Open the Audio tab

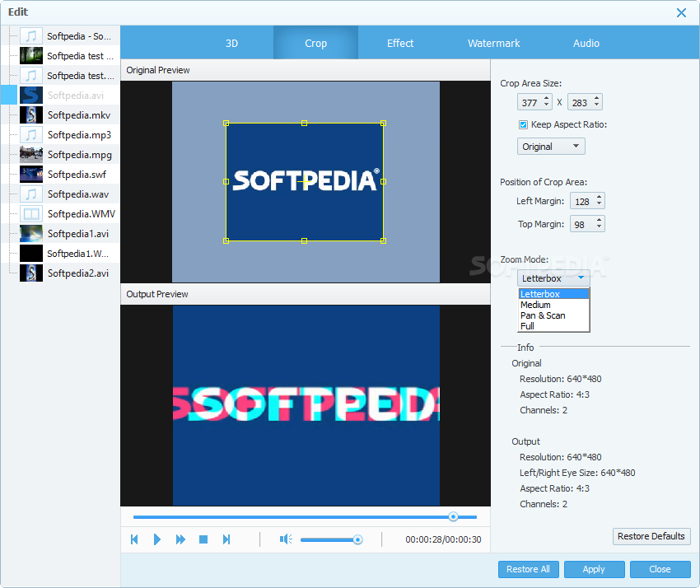click(586, 43)
